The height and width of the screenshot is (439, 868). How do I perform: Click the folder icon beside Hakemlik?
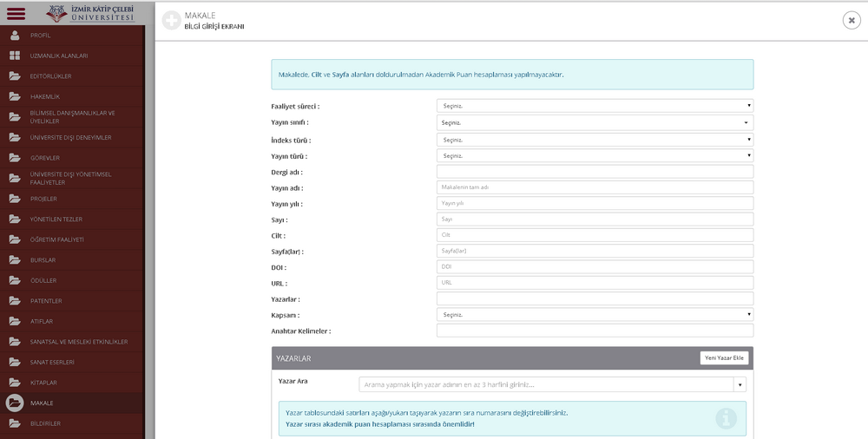pos(15,97)
